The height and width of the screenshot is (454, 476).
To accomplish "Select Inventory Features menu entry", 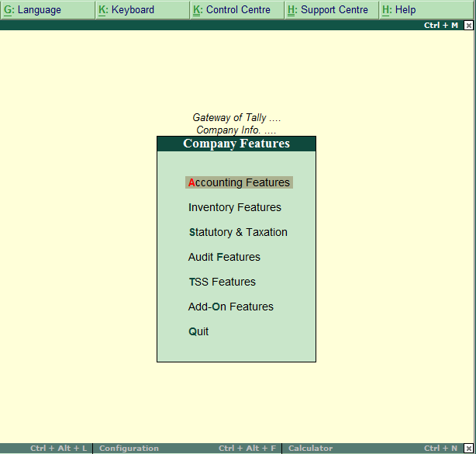I will coord(235,207).
